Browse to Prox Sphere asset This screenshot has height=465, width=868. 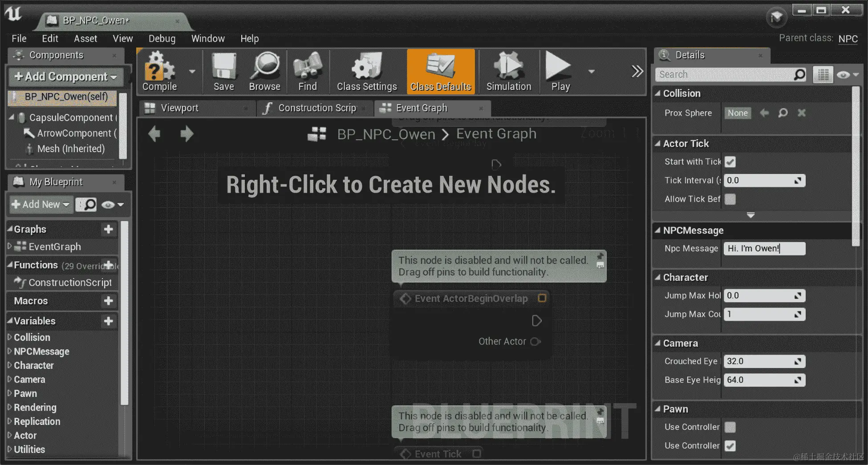(x=783, y=113)
